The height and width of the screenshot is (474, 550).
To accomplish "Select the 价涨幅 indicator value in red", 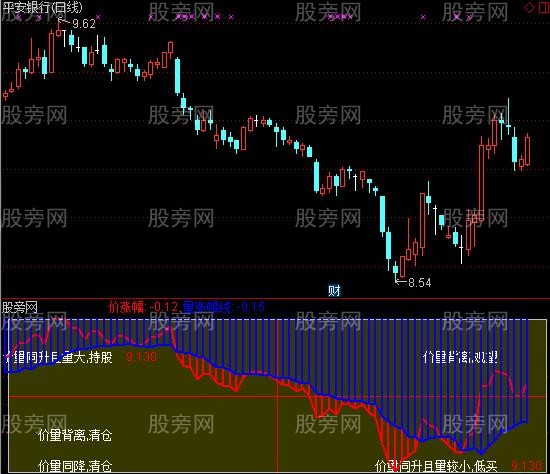I will [x=144, y=307].
